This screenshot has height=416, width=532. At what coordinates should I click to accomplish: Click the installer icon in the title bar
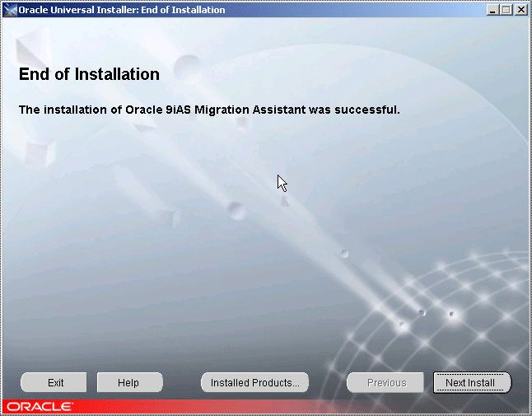point(10,10)
